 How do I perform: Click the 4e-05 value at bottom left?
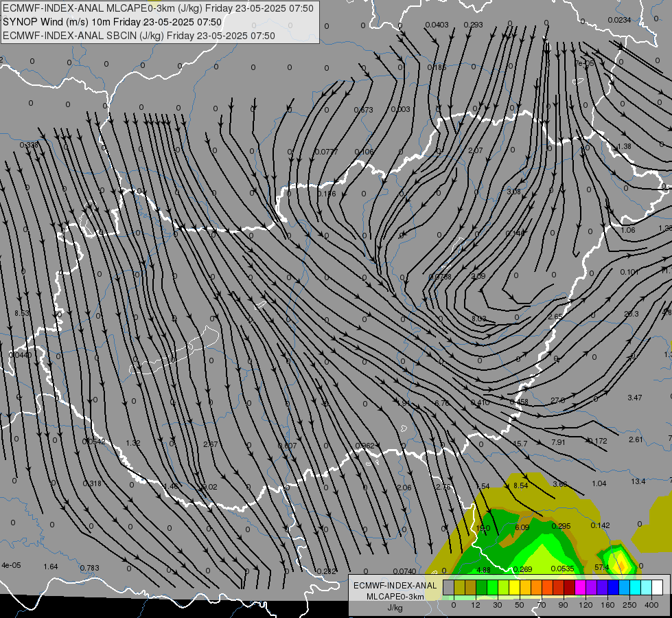click(x=11, y=565)
